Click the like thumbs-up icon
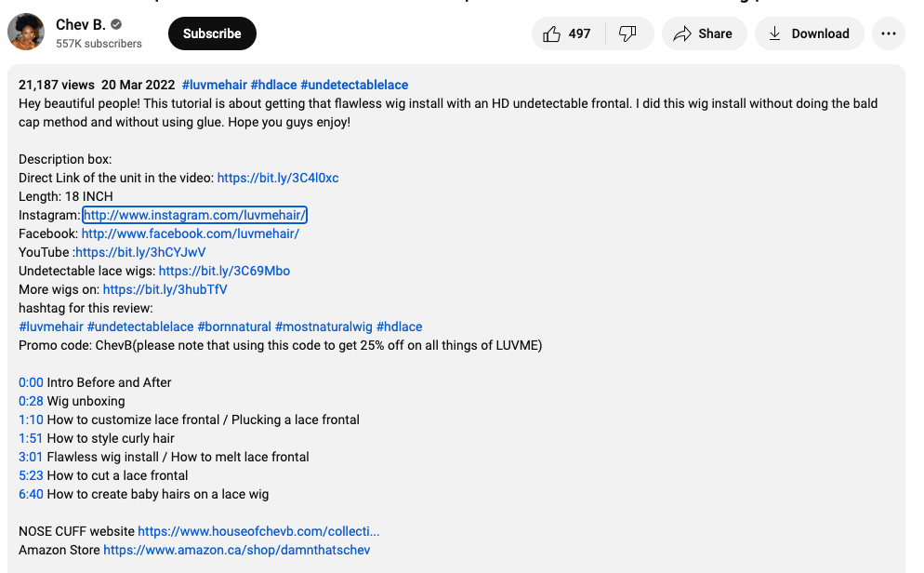Image resolution: width=924 pixels, height=573 pixels. coord(552,33)
